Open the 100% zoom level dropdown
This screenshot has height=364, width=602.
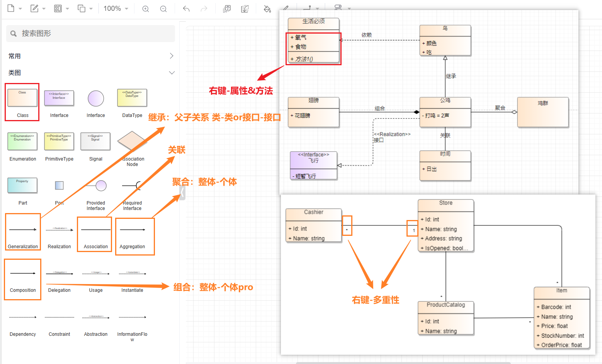(116, 8)
